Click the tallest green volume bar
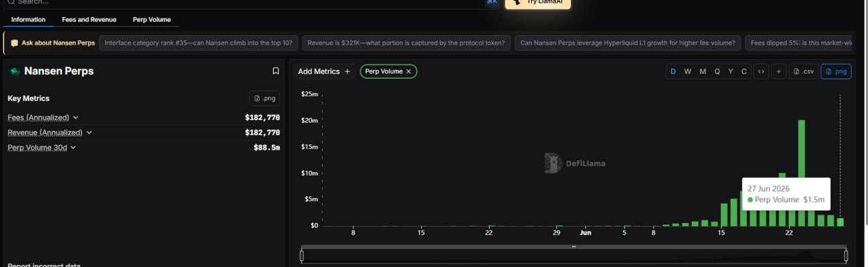 (x=802, y=173)
